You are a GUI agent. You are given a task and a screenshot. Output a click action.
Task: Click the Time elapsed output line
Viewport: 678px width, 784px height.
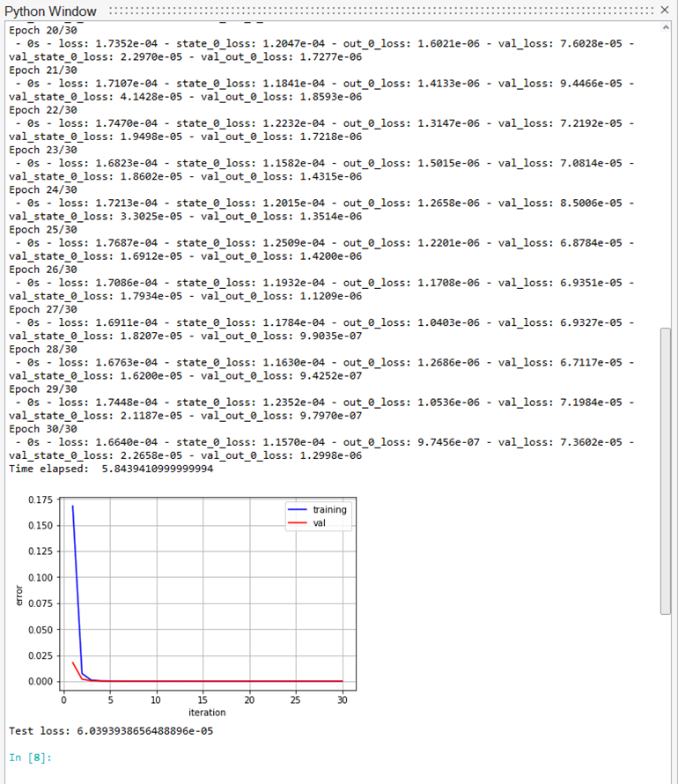(111, 469)
